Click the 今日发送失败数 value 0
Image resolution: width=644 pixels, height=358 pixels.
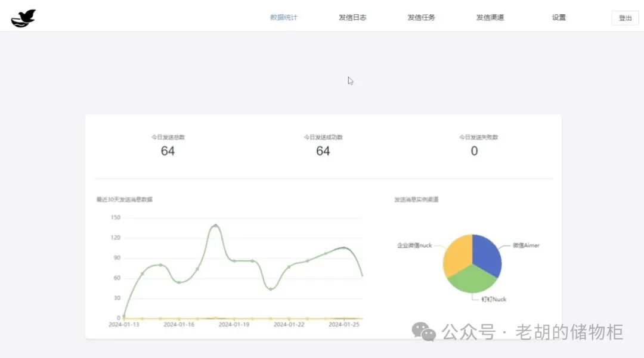[475, 151]
